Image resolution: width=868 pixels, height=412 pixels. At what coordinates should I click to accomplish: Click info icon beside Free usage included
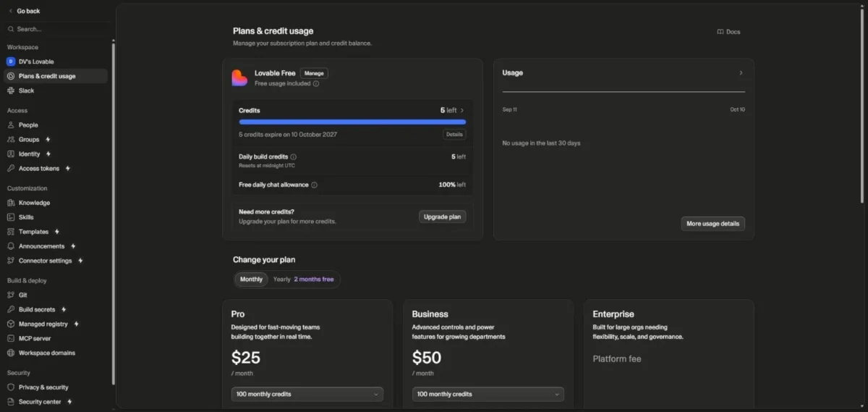316,84
